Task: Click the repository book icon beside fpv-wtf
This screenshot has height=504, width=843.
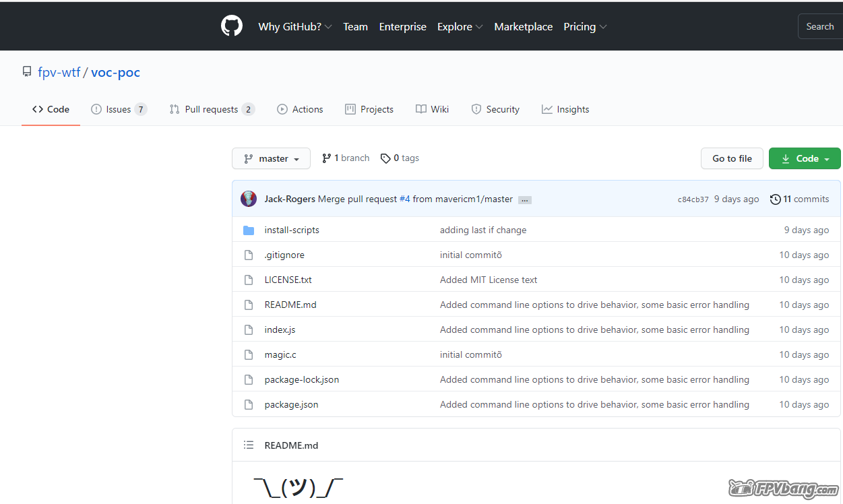Action: click(27, 72)
